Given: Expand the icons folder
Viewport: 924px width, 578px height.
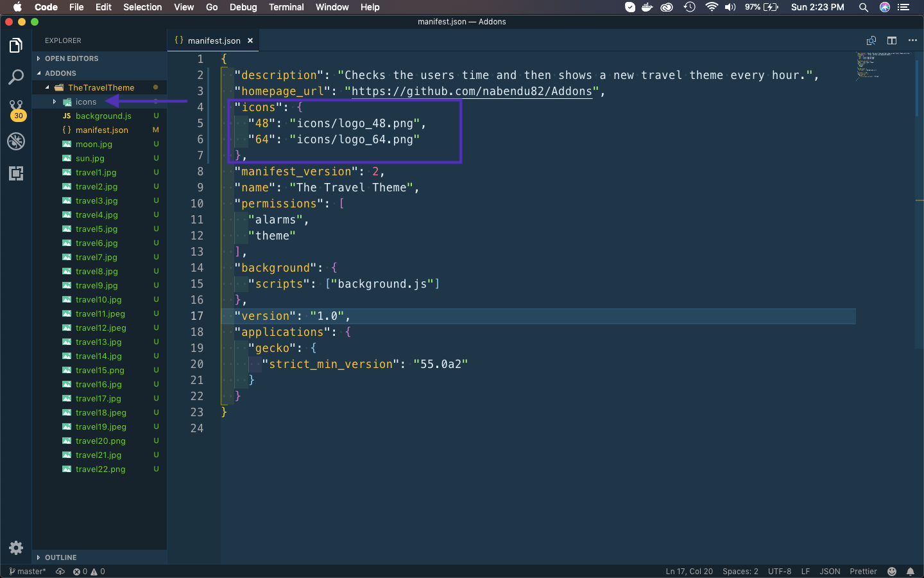Looking at the screenshot, I should [99, 102].
